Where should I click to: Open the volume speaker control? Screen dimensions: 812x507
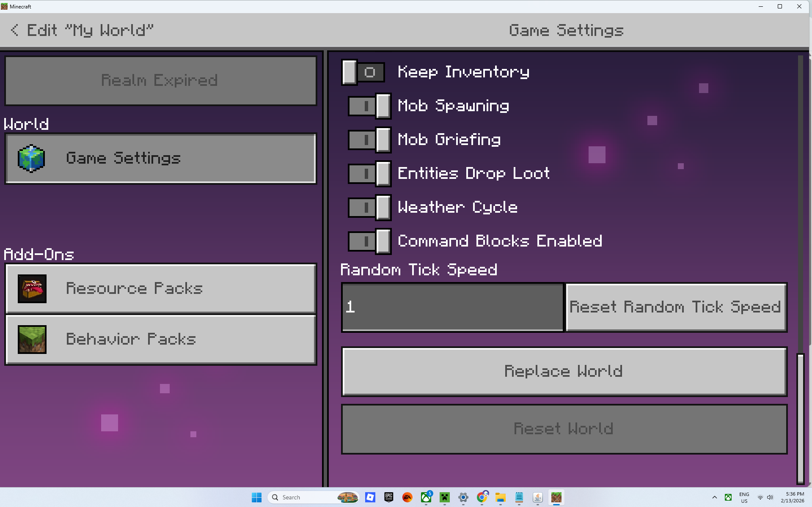(x=770, y=497)
